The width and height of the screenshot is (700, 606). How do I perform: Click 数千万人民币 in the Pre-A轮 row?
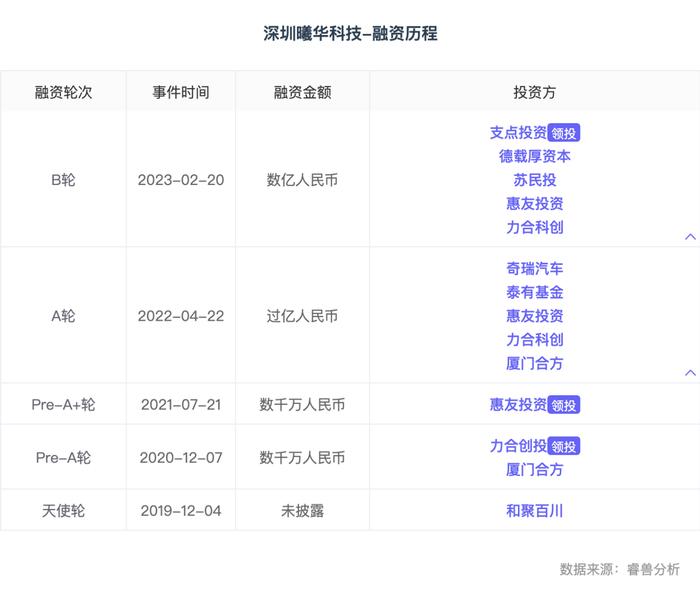(x=302, y=457)
